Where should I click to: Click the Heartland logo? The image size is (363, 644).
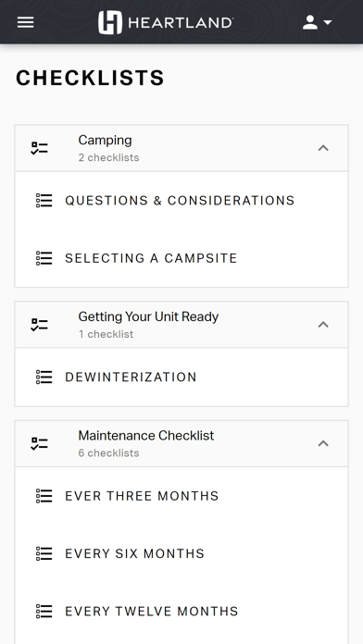pyautogui.click(x=166, y=22)
